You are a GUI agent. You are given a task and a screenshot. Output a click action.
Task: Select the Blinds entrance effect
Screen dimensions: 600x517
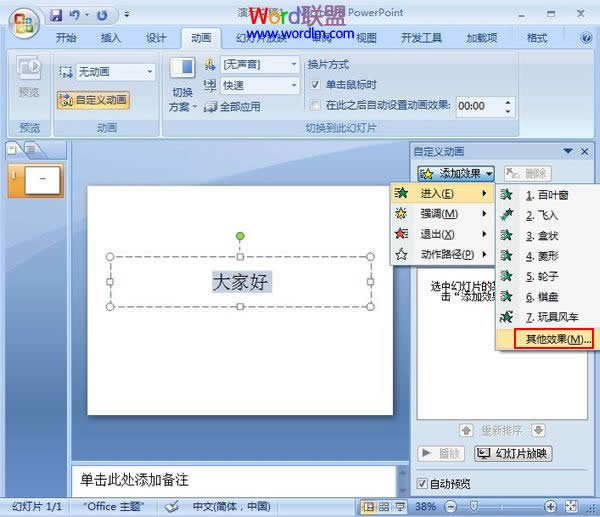547,195
